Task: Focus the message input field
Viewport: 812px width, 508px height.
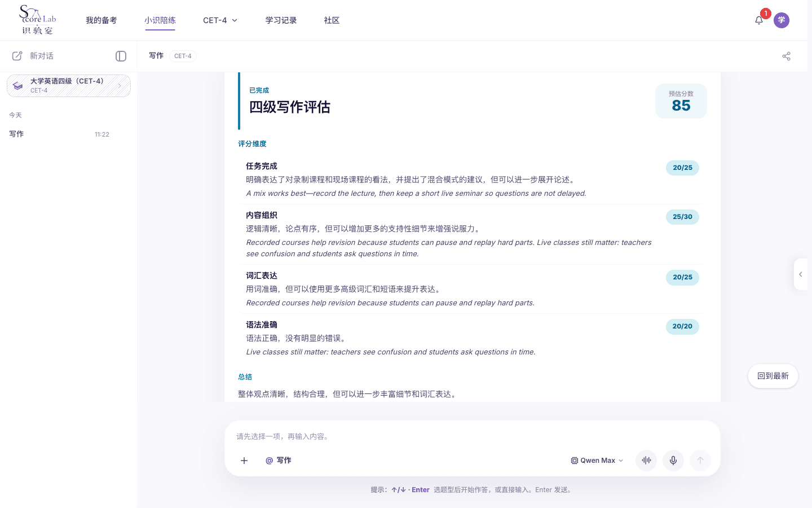Action: coord(473,436)
